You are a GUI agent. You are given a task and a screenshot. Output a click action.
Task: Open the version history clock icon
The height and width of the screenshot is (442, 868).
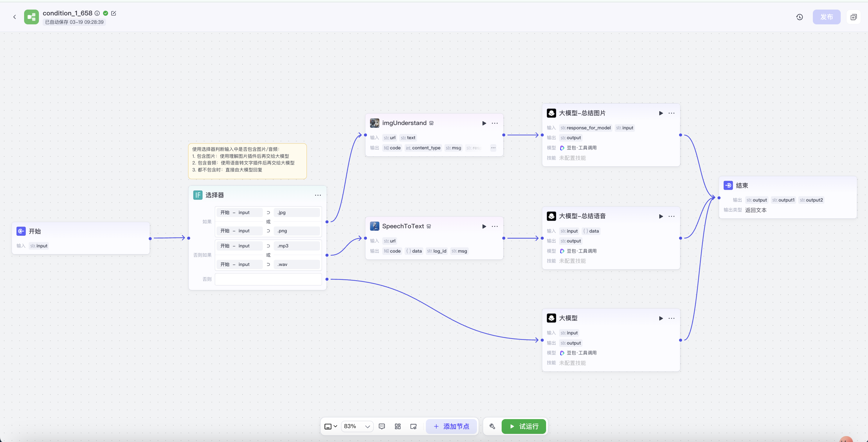pyautogui.click(x=799, y=17)
